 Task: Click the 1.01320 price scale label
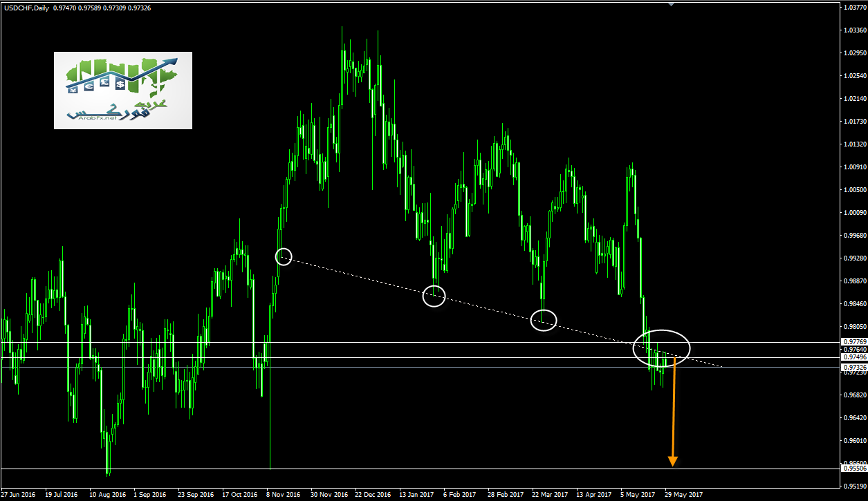(856, 144)
